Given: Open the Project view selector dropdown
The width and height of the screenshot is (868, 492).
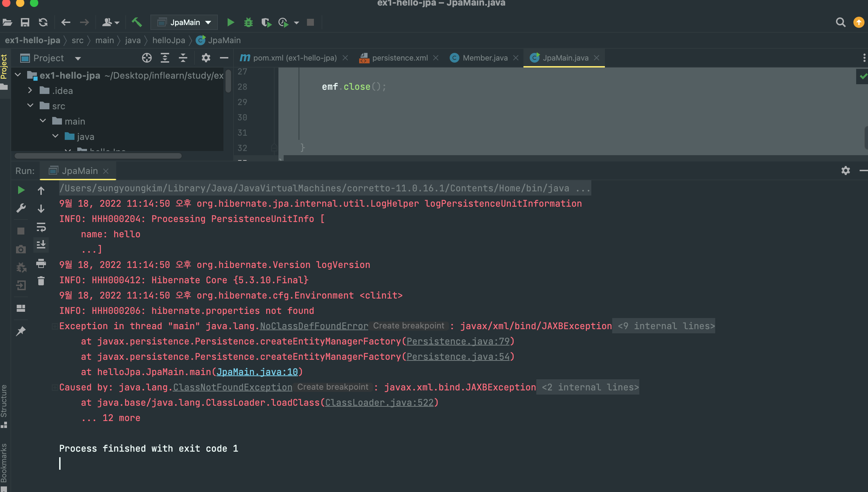Looking at the screenshot, I should [78, 58].
